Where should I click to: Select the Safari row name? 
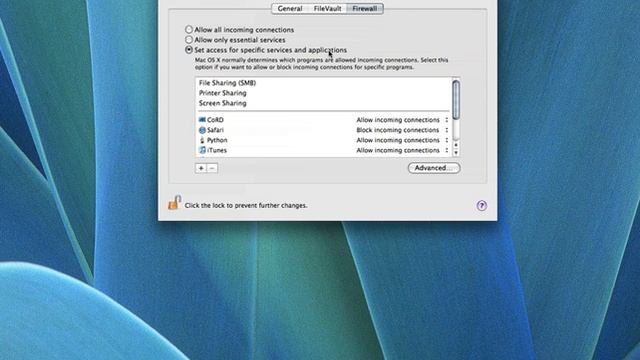[215, 130]
